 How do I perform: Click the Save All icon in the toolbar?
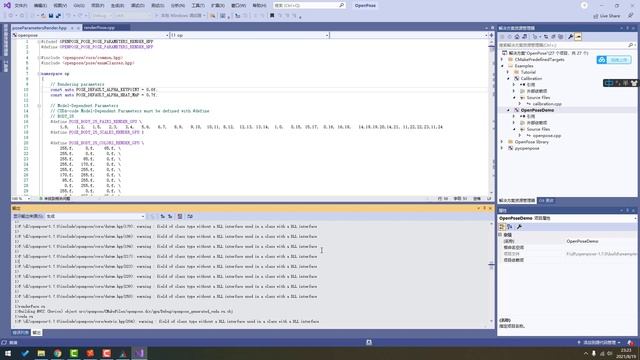pos(58,16)
